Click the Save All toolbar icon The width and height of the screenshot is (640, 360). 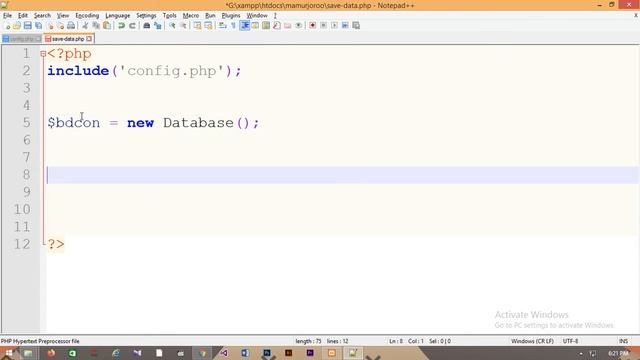[39, 26]
